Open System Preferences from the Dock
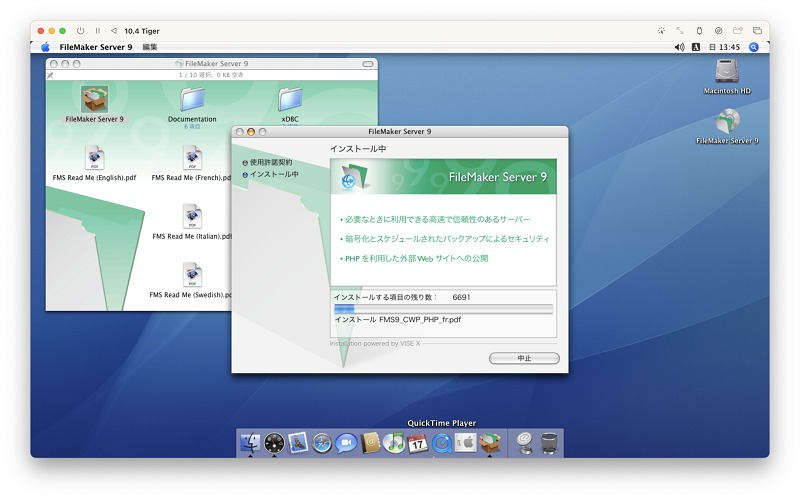The width and height of the screenshot is (800, 498). [466, 443]
